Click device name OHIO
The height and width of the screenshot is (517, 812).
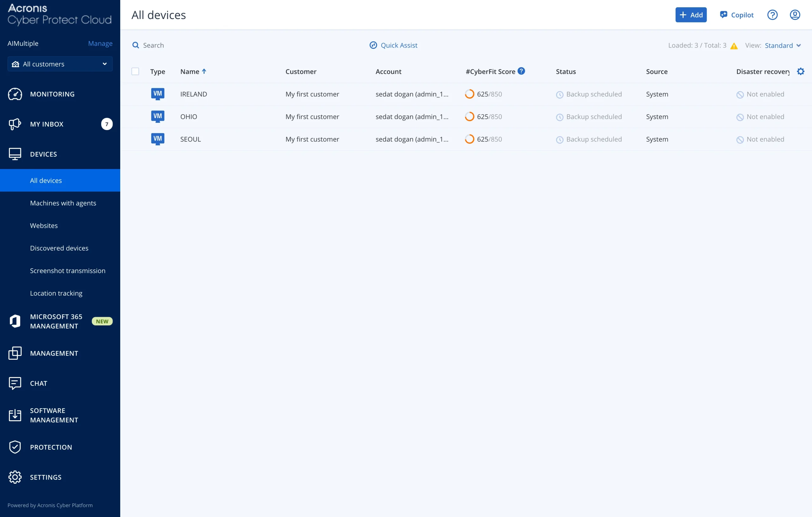point(188,117)
